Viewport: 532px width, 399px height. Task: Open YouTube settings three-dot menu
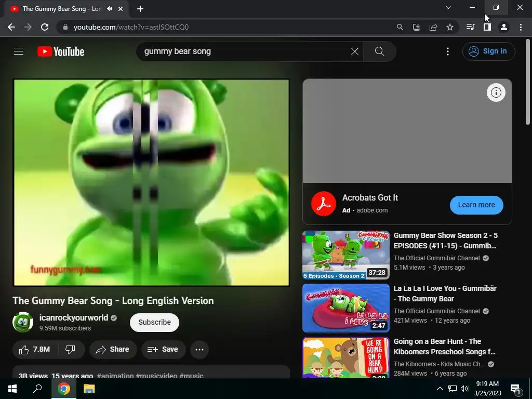tap(448, 51)
